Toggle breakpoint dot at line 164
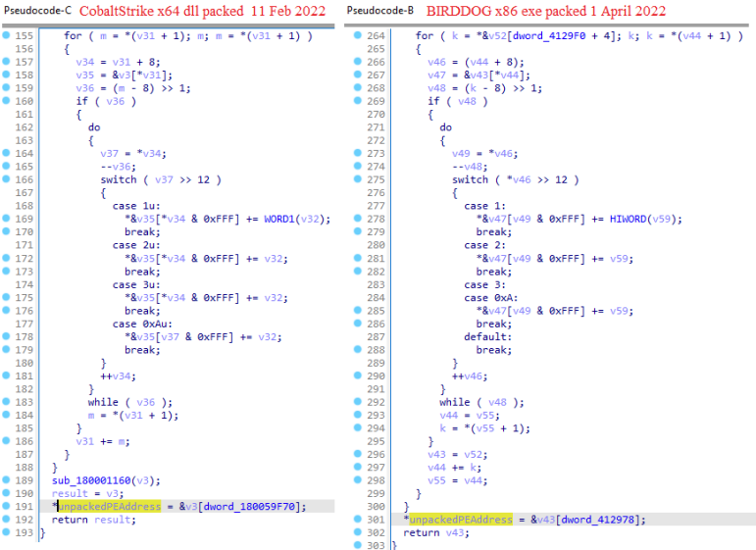Viewport: 756px width, 550px height. (6, 153)
